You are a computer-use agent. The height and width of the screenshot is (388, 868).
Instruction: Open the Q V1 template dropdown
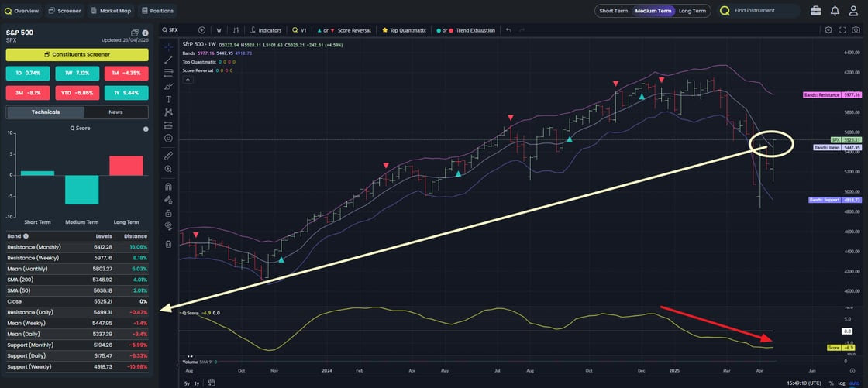tap(300, 30)
